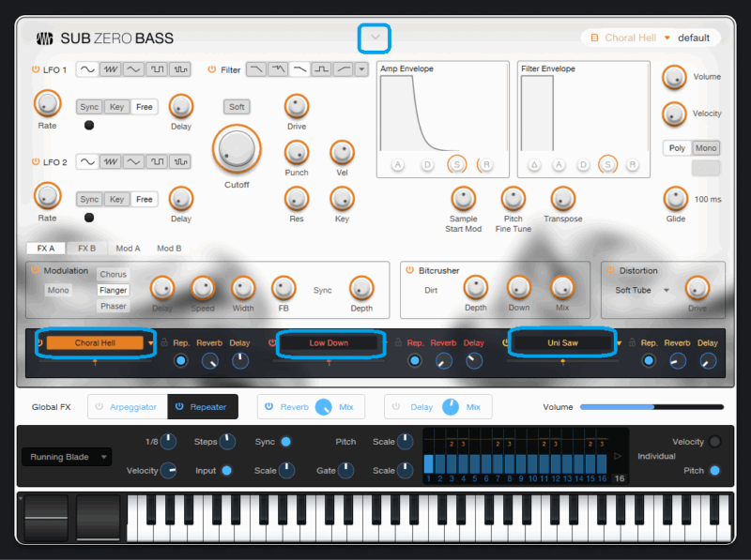Select the random stepped waveform for LFO 1
Viewport: 751px width, 560px height.
pyautogui.click(x=180, y=69)
